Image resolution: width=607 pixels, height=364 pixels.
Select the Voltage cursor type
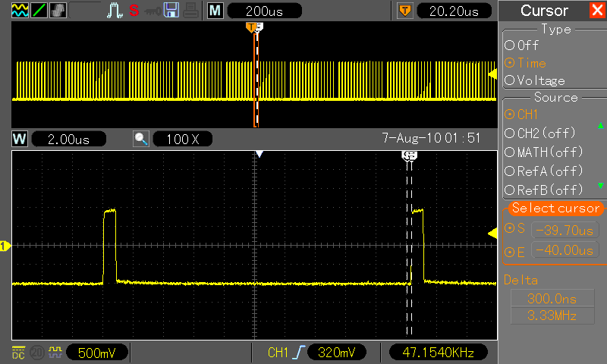(x=534, y=80)
